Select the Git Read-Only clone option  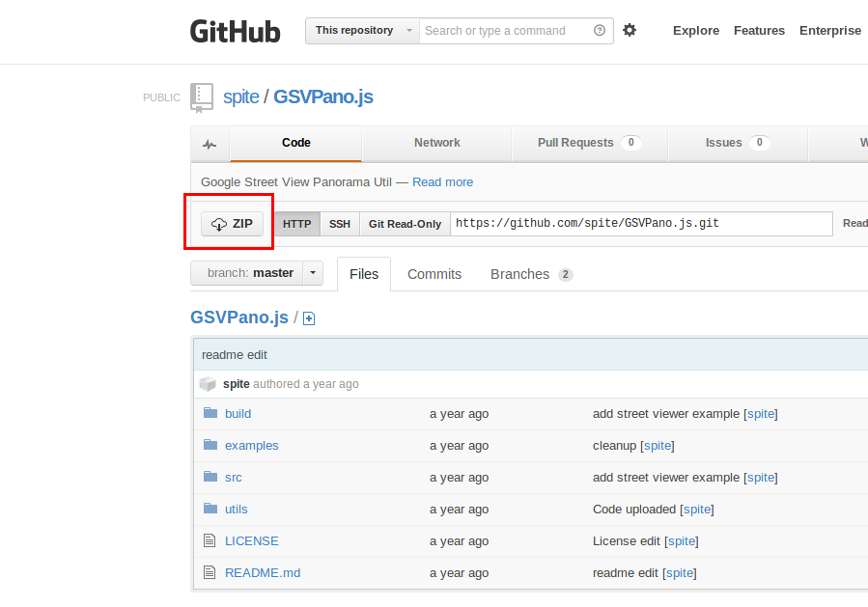405,224
